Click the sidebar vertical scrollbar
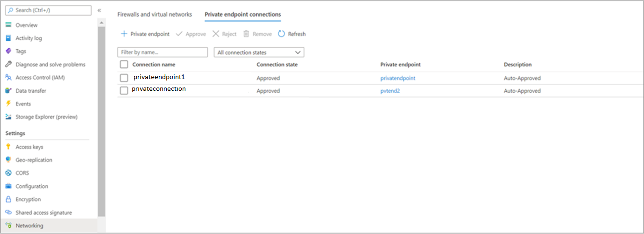644x234 pixels. pyautogui.click(x=101, y=117)
